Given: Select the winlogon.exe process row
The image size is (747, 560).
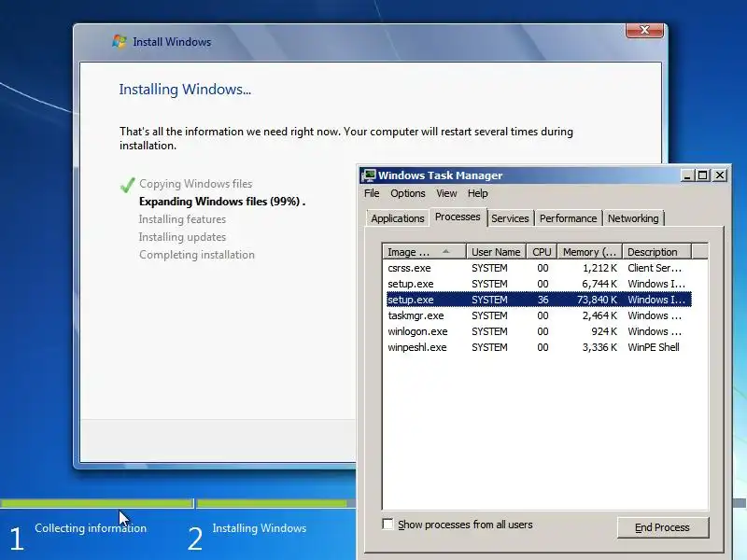Looking at the screenshot, I should (539, 331).
